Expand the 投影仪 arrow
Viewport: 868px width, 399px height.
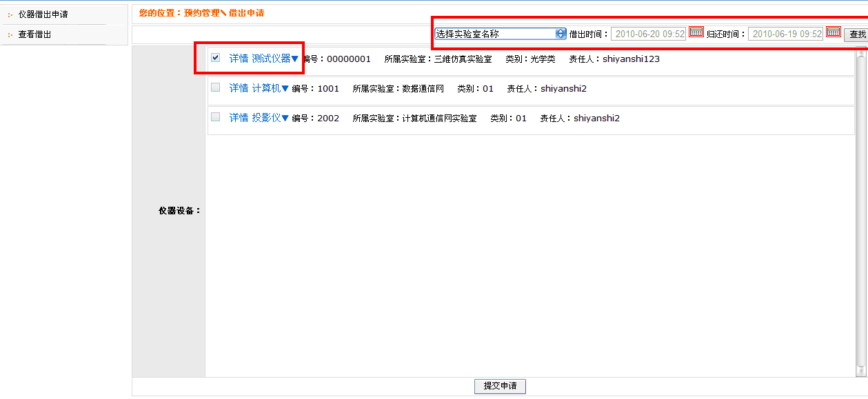tap(285, 119)
